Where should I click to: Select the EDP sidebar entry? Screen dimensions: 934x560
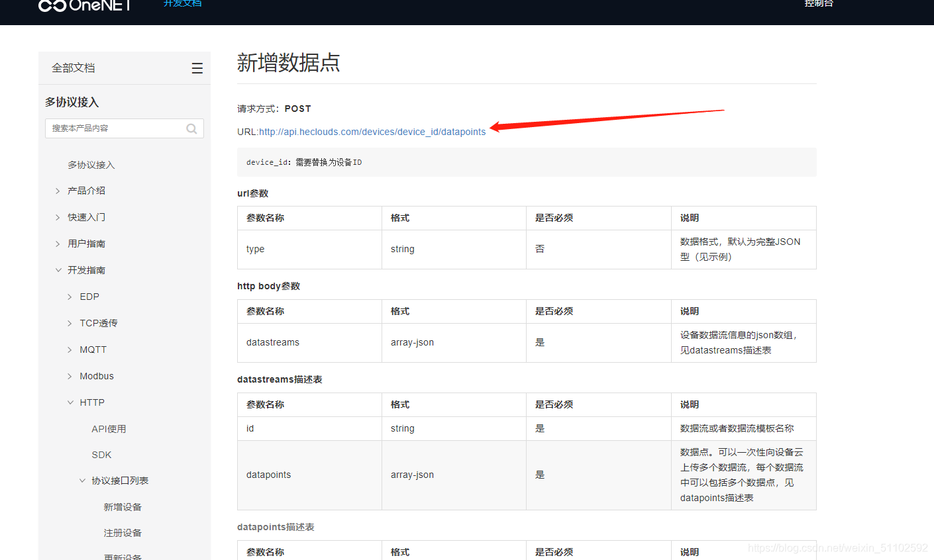pos(89,297)
